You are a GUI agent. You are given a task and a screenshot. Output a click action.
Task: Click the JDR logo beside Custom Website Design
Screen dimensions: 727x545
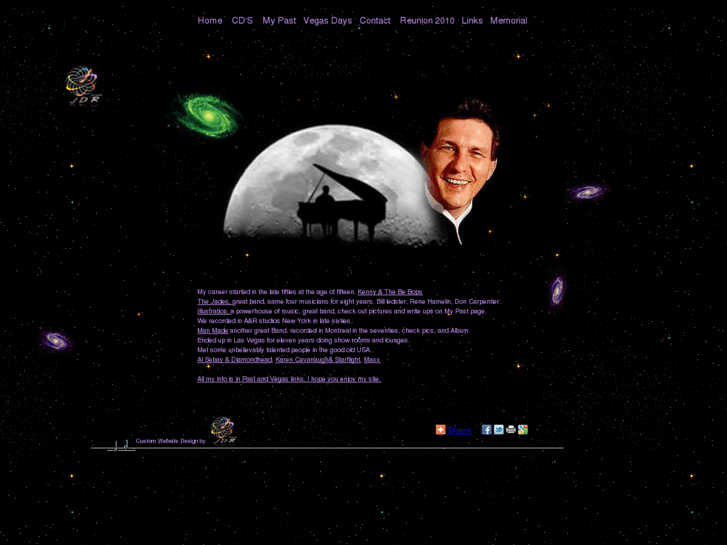(x=223, y=430)
